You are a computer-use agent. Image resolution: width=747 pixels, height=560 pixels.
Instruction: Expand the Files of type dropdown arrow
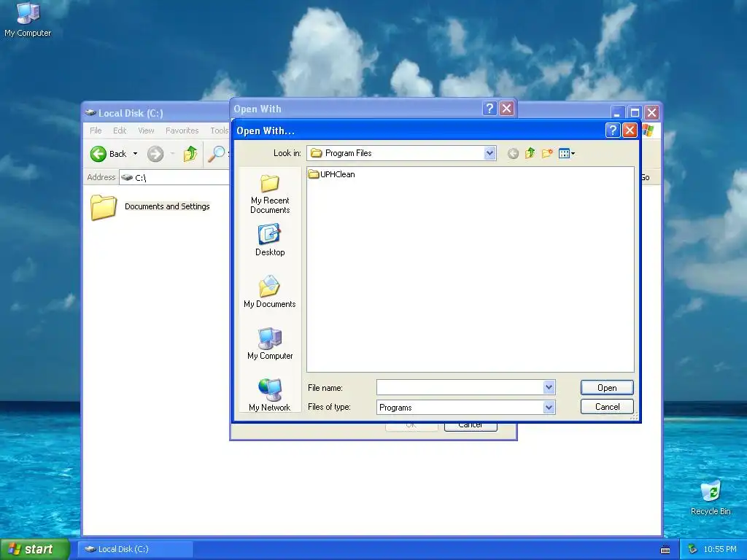tap(549, 408)
